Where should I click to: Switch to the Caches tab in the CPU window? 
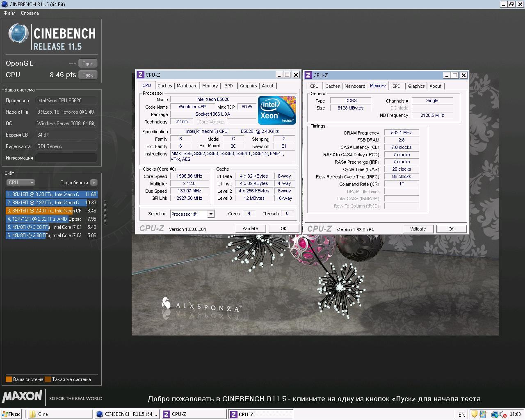pos(165,86)
